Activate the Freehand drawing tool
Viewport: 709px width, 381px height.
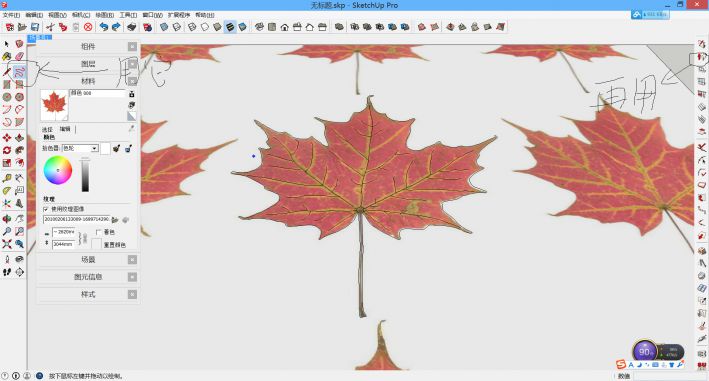pos(19,71)
